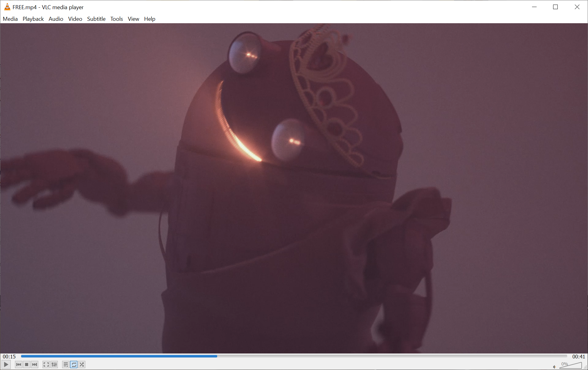Maximize the VLC window
Image resolution: width=588 pixels, height=370 pixels.
(556, 7)
